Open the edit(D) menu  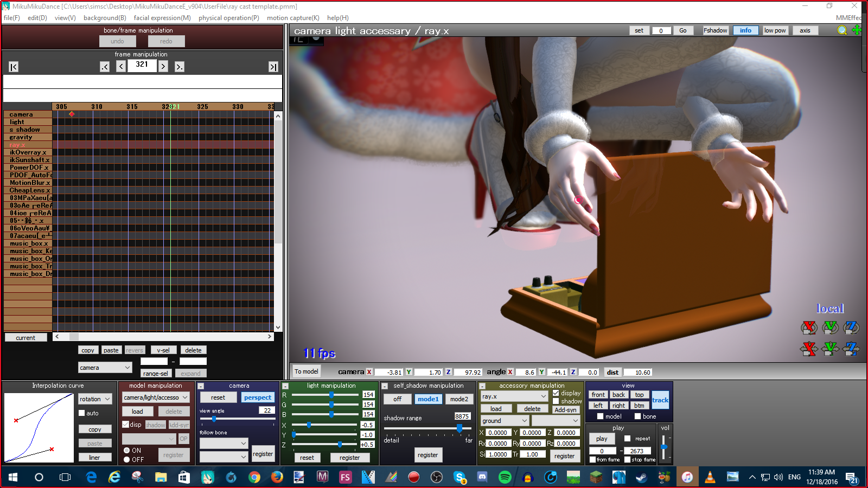[37, 18]
